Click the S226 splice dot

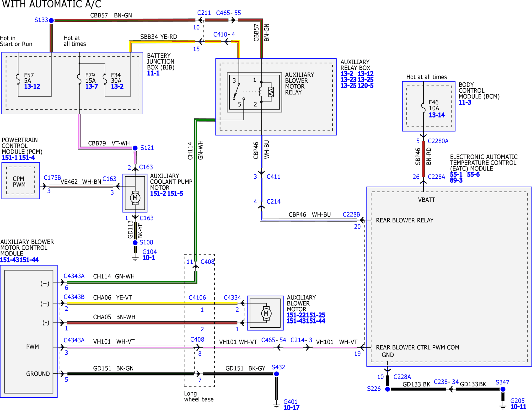coord(388,389)
